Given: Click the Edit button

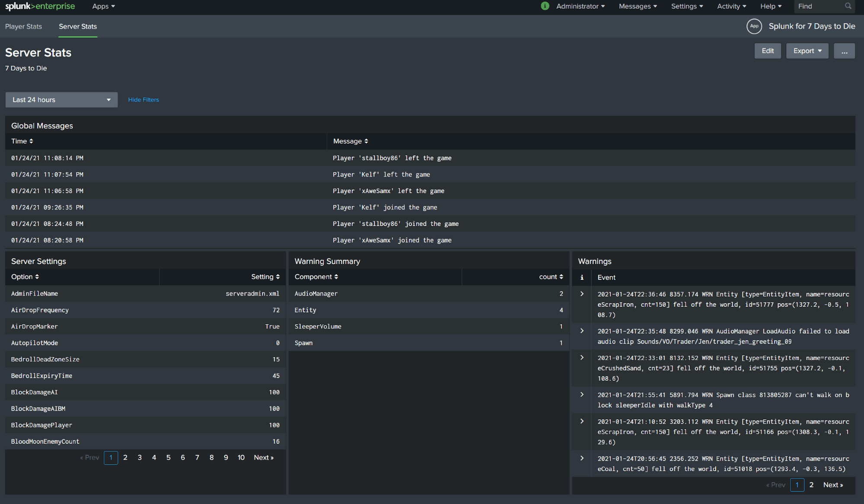Looking at the screenshot, I should point(768,51).
